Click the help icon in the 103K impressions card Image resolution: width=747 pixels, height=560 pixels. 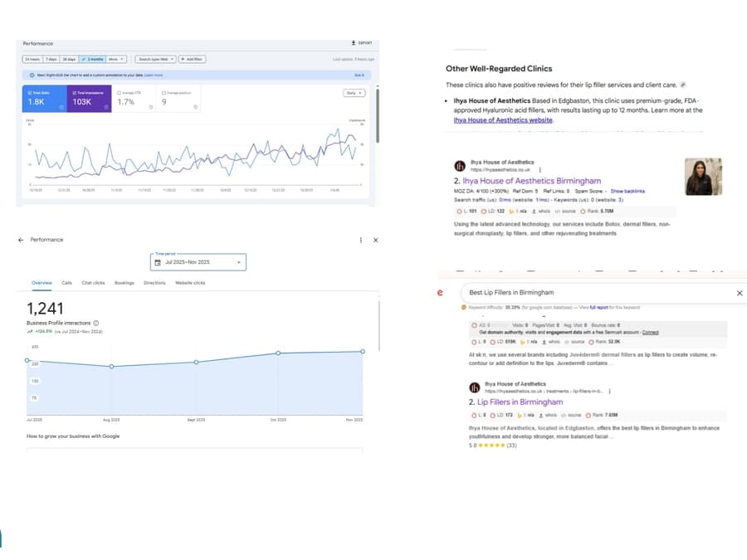(x=106, y=107)
